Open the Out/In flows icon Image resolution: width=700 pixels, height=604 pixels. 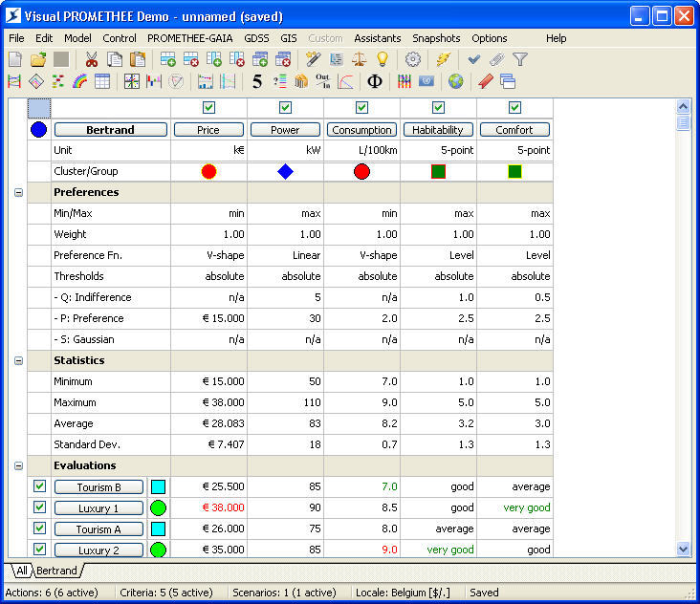click(x=323, y=81)
